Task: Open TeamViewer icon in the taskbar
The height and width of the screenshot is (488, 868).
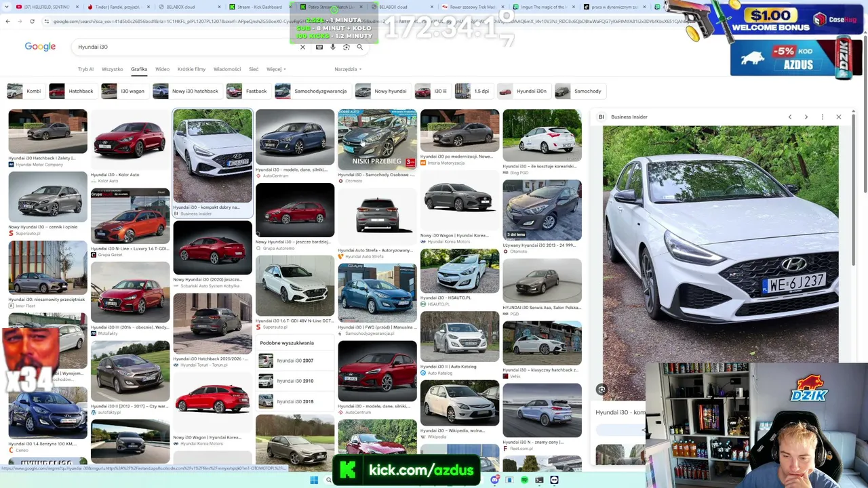Action: click(x=554, y=481)
